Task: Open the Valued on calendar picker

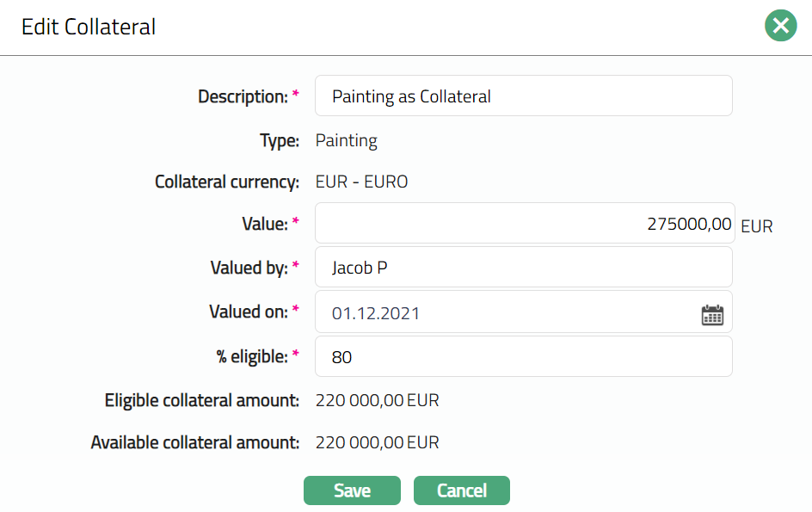Action: [712, 314]
